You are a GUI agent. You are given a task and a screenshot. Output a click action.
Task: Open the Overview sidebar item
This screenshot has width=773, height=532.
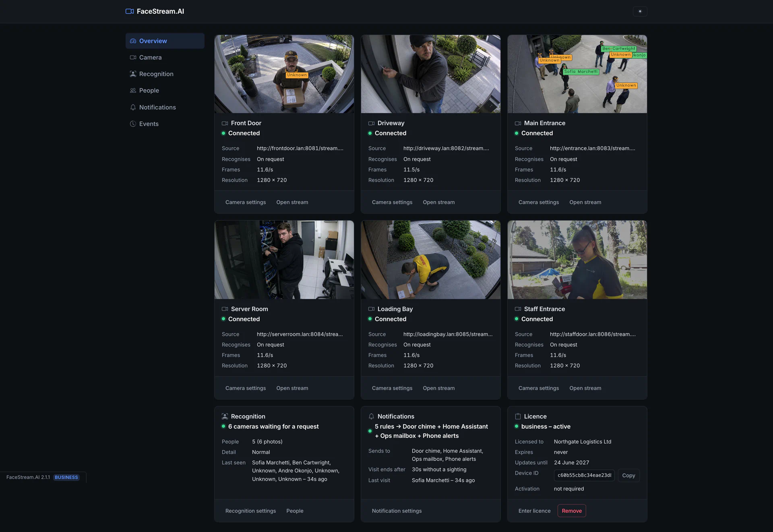[x=165, y=41]
